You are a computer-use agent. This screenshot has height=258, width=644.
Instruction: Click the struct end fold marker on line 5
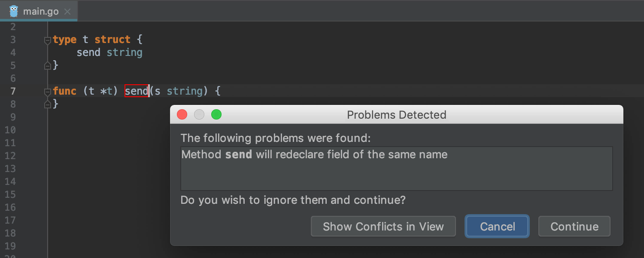point(48,65)
